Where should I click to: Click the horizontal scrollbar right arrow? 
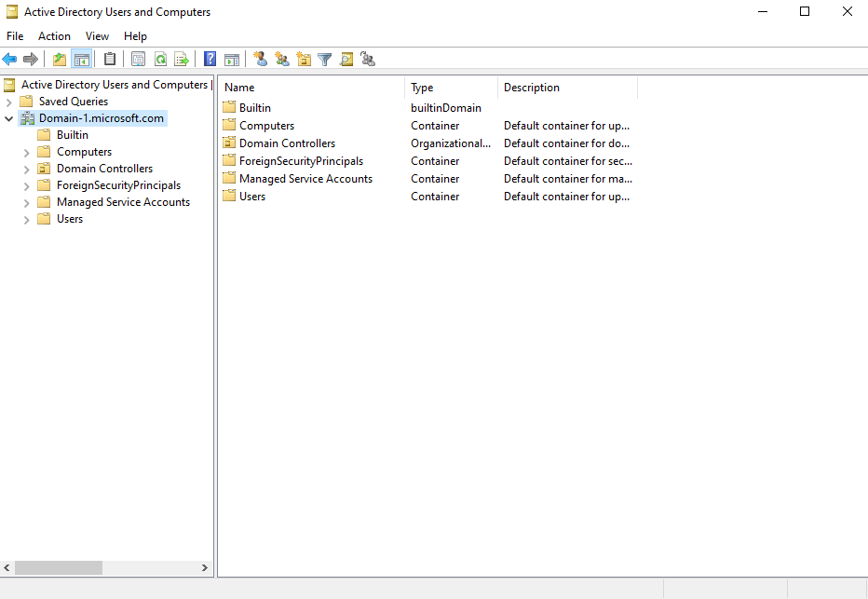(205, 567)
